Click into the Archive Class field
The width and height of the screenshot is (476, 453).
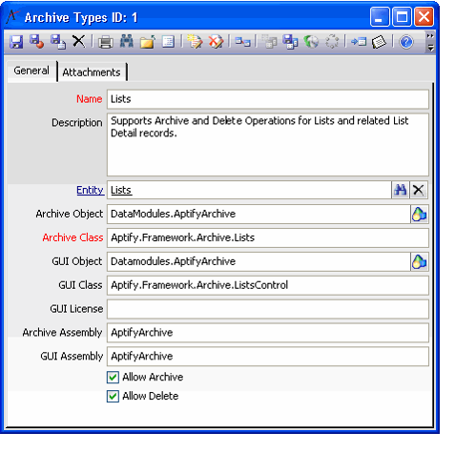coord(268,237)
